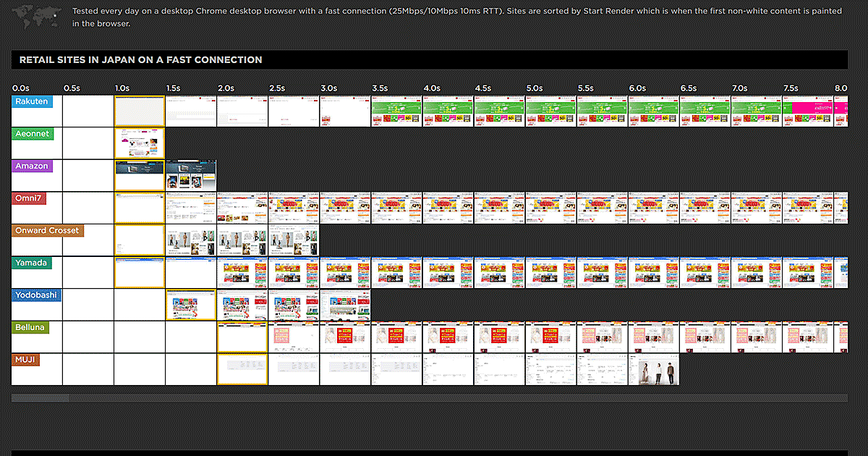868x456 pixels.
Task: Select the green Aeonnet label
Action: (x=33, y=134)
